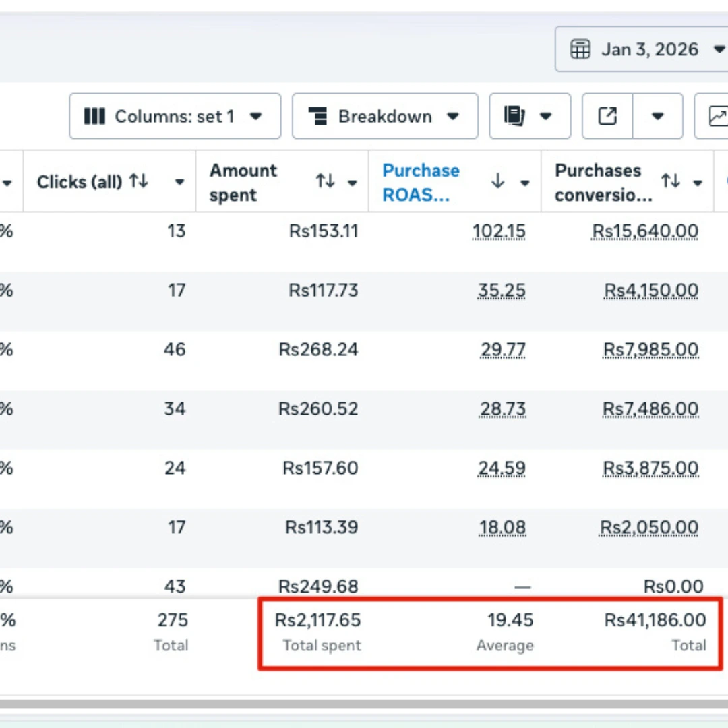This screenshot has width=728, height=728.
Task: Sort by the Clicks (all) sort arrows
Action: click(x=139, y=181)
